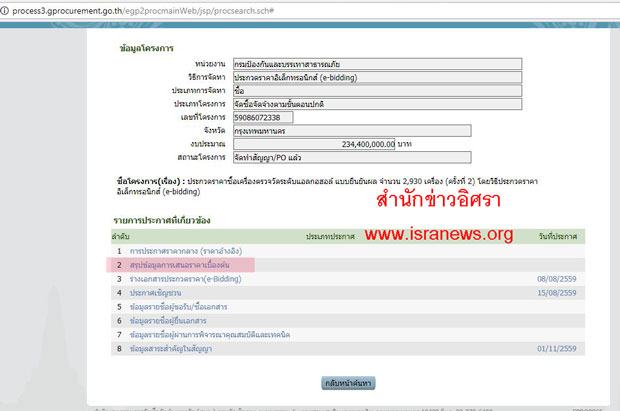Viewport: 620px width, 411px height.
Task: Click the browser URL address bar
Action: coord(300,9)
